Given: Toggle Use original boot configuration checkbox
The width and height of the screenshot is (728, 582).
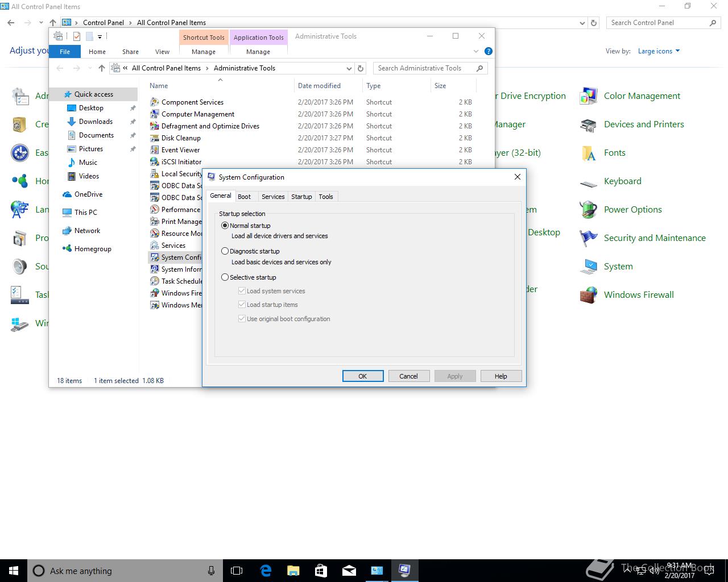Looking at the screenshot, I should pos(242,318).
